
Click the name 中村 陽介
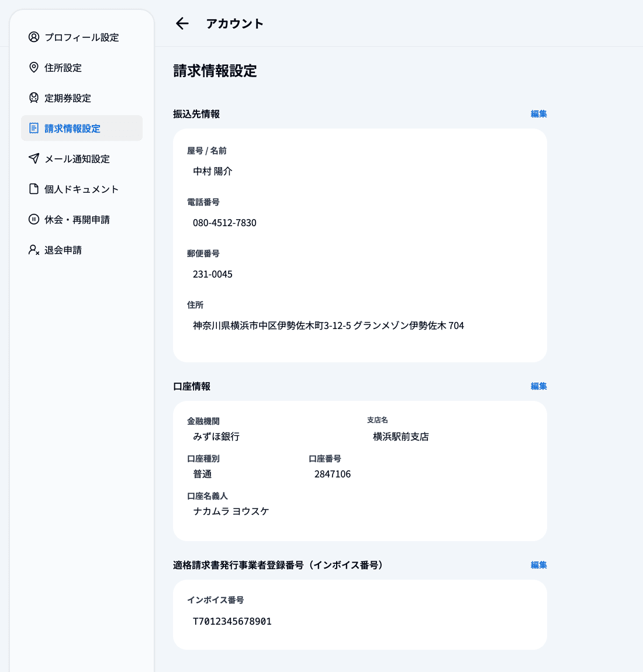point(213,171)
